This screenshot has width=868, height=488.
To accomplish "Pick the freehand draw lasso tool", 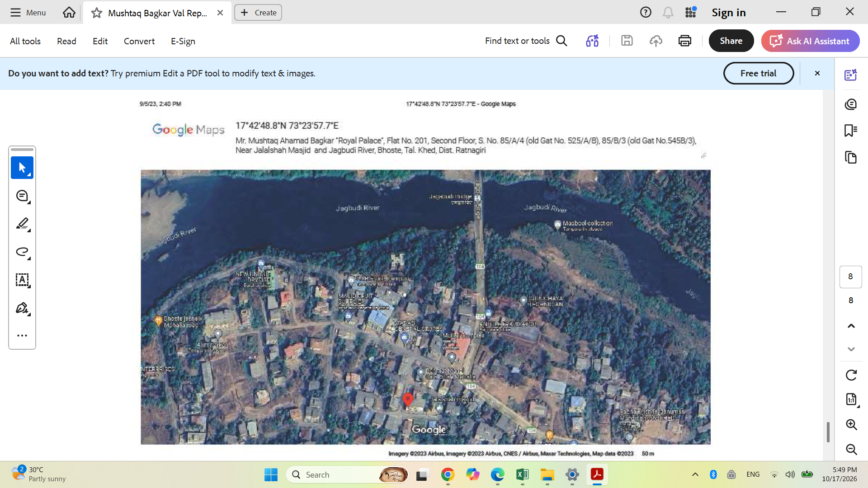I will [22, 252].
